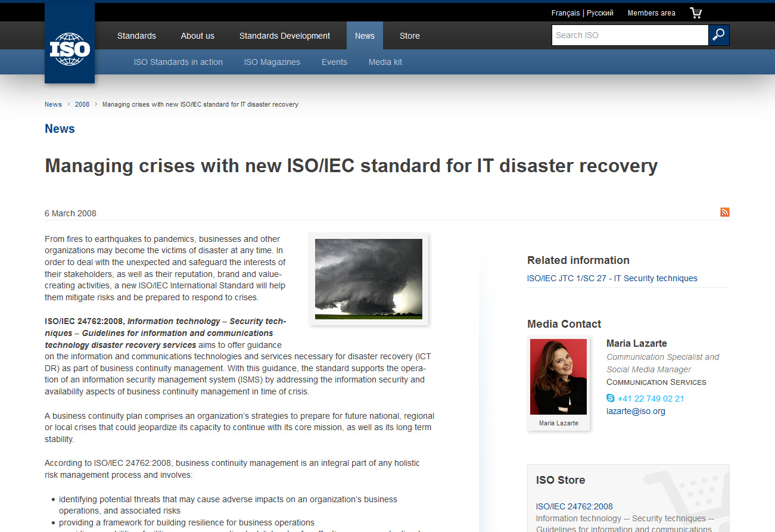
Task: Email lazarte@iso.org
Action: 636,411
